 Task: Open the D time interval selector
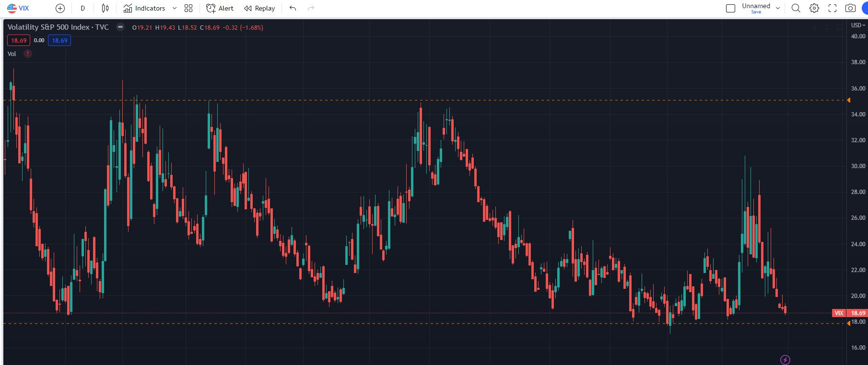[83, 8]
